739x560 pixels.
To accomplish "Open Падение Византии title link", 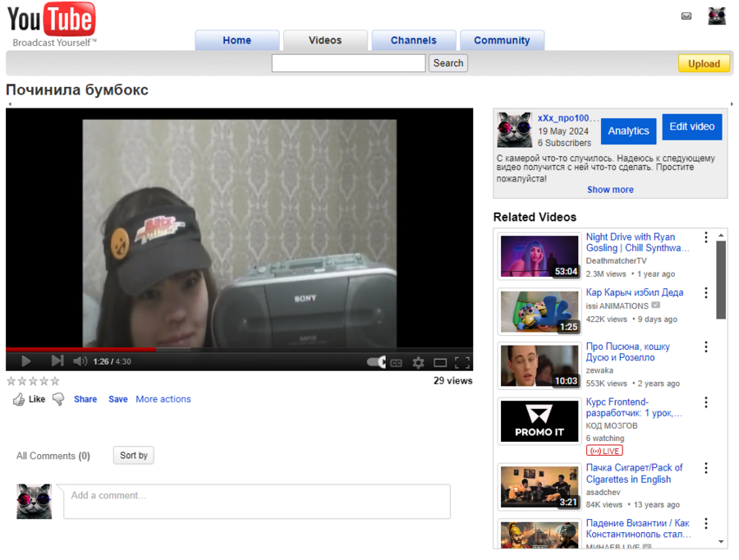I will click(x=638, y=529).
